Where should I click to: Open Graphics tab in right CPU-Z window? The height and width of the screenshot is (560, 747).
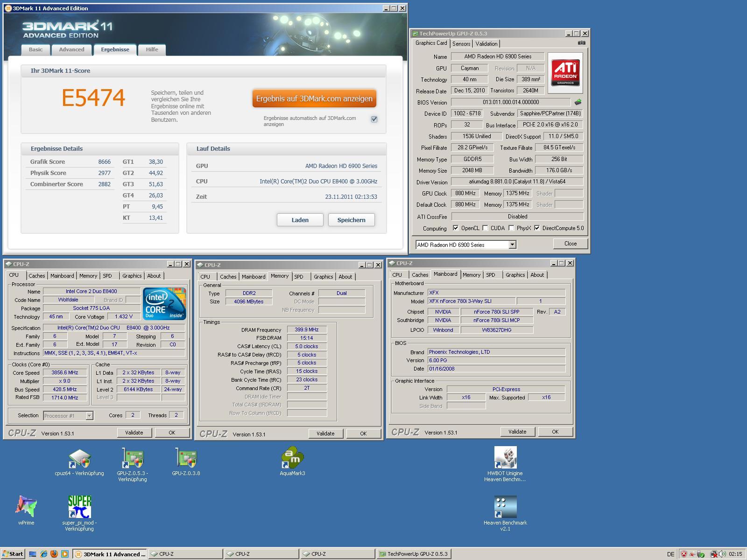[x=515, y=275]
